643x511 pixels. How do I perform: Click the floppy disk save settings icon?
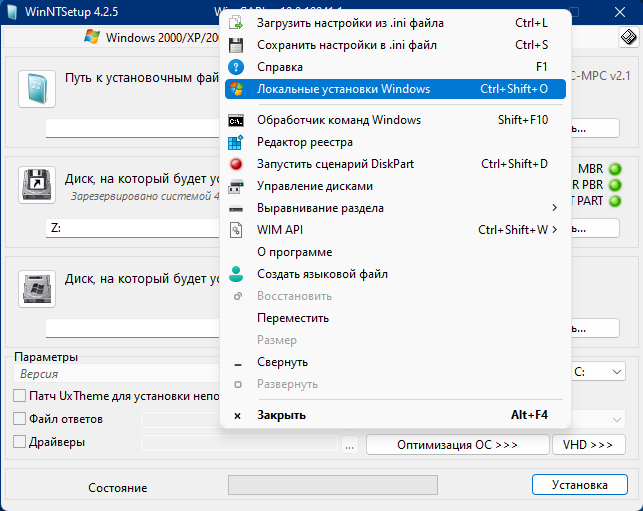coord(236,45)
